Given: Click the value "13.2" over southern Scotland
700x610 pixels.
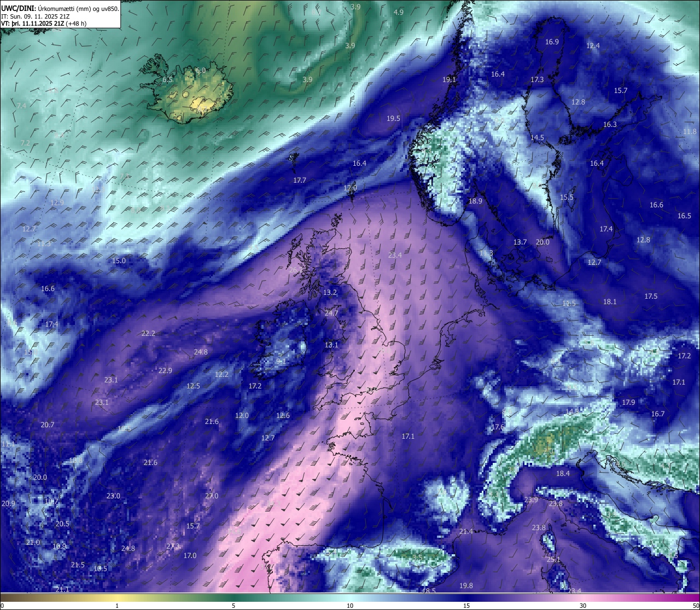Looking at the screenshot, I should [330, 293].
